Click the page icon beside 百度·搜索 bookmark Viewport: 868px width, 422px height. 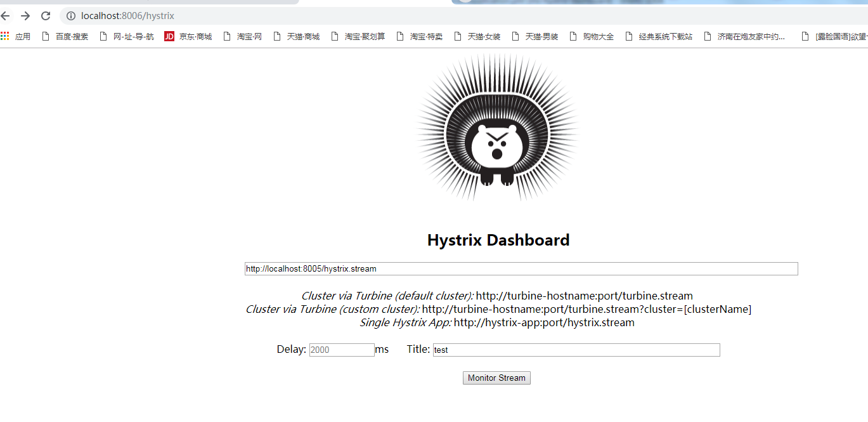[44, 36]
